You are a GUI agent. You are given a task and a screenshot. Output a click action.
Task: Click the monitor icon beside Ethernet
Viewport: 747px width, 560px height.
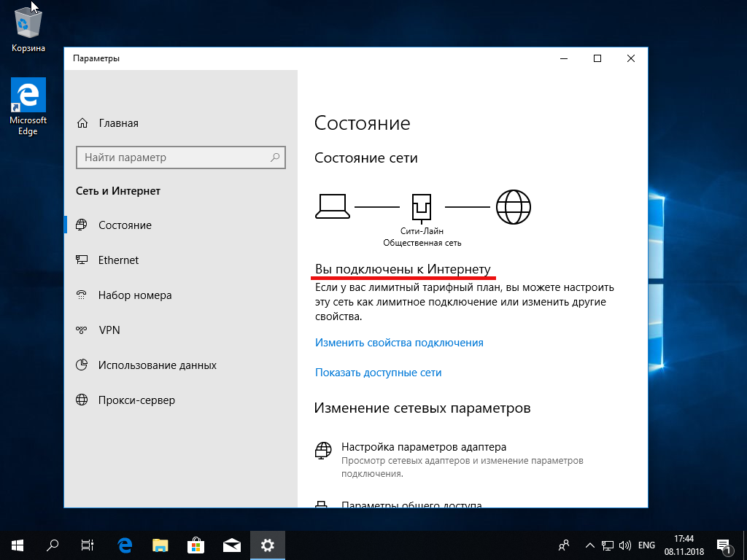82,260
